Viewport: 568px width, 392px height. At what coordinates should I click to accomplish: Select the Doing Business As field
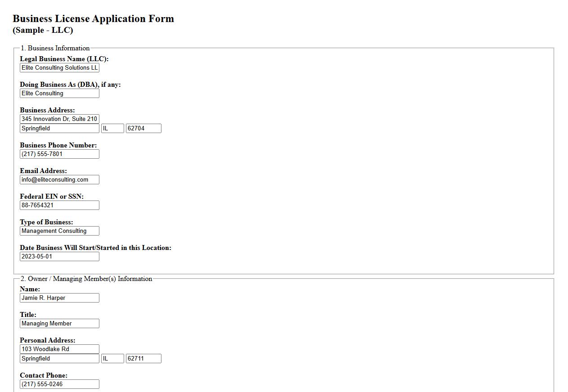59,93
